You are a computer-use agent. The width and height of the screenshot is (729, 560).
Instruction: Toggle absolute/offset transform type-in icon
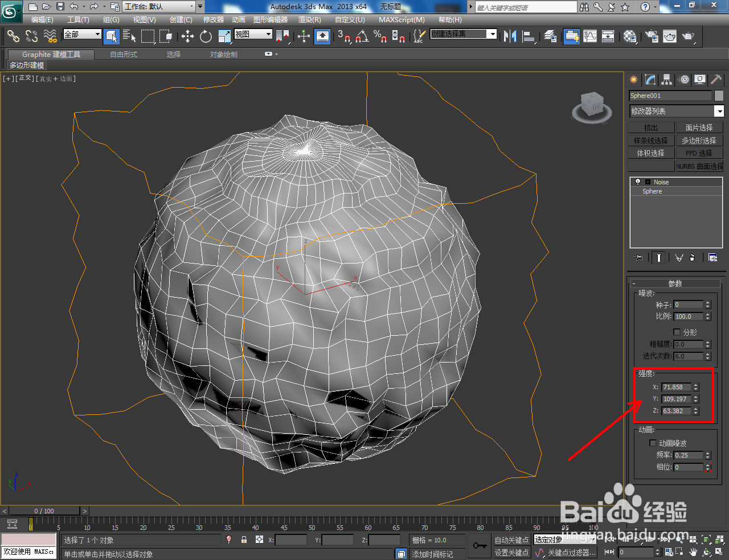click(x=259, y=540)
